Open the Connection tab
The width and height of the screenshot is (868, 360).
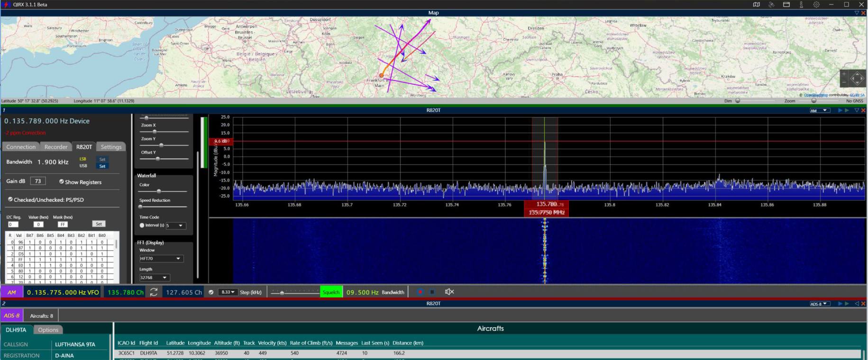coord(21,147)
